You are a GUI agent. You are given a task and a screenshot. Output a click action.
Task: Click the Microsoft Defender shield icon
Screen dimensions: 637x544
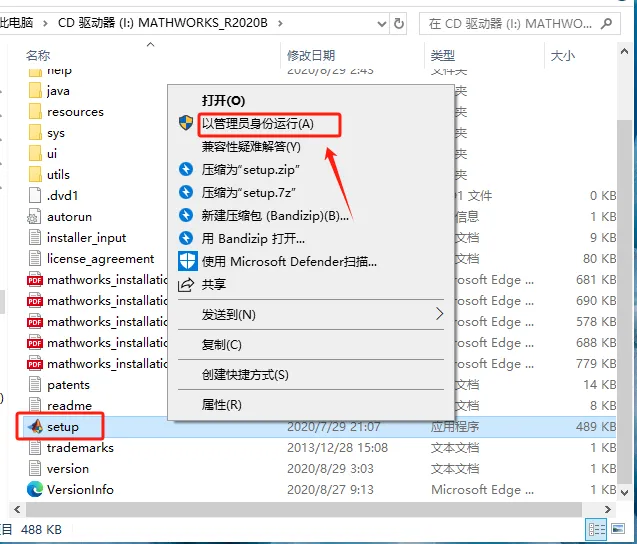click(x=188, y=261)
